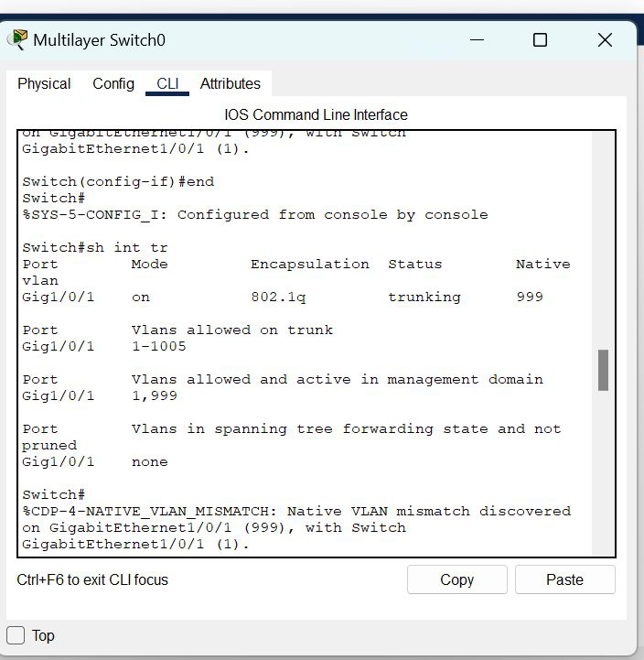Open the Config tab
Image resolution: width=644 pixels, height=660 pixels.
pos(113,83)
